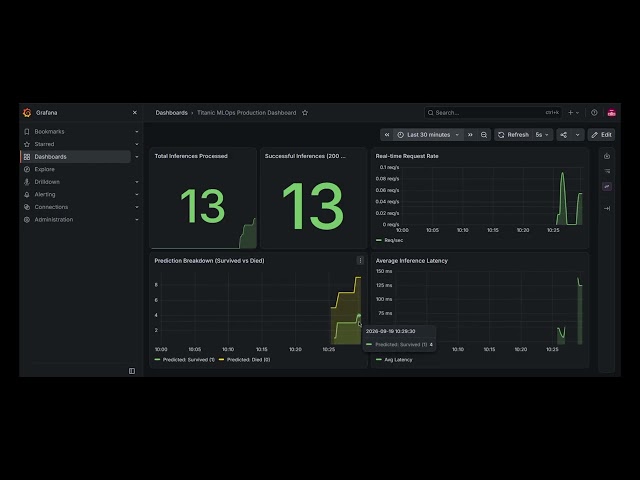Screen dimensions: 640x480
Task: Open Administration menu item
Action: 53,220
